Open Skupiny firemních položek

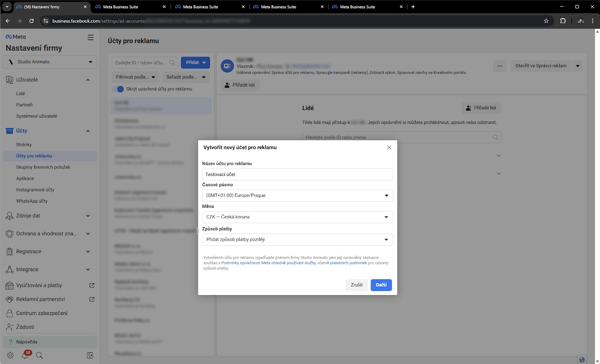[43, 167]
